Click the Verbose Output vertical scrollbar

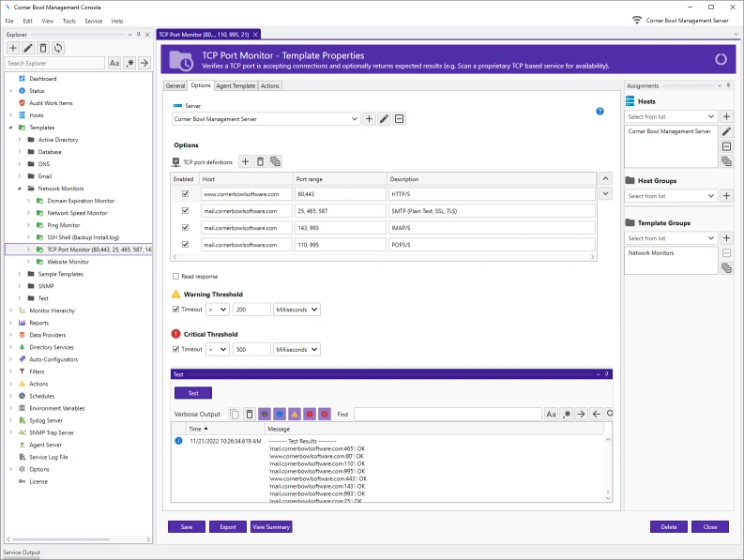click(608, 468)
